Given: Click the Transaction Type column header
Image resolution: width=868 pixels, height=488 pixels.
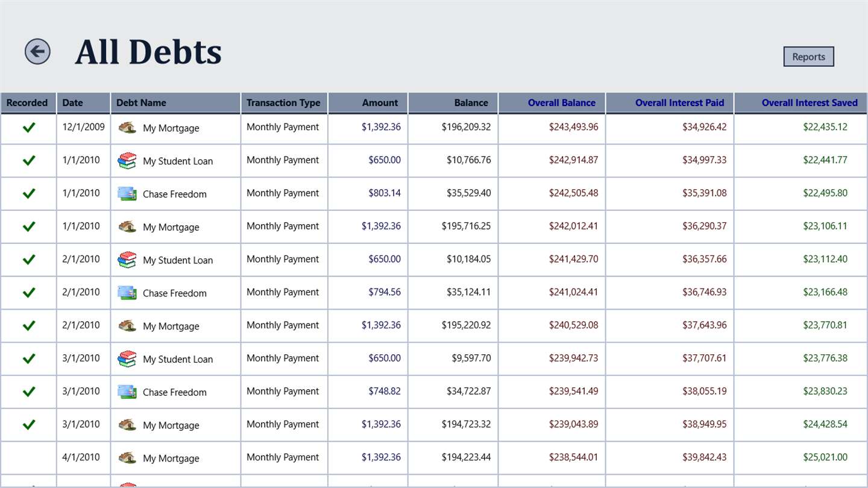Looking at the screenshot, I should click(283, 103).
